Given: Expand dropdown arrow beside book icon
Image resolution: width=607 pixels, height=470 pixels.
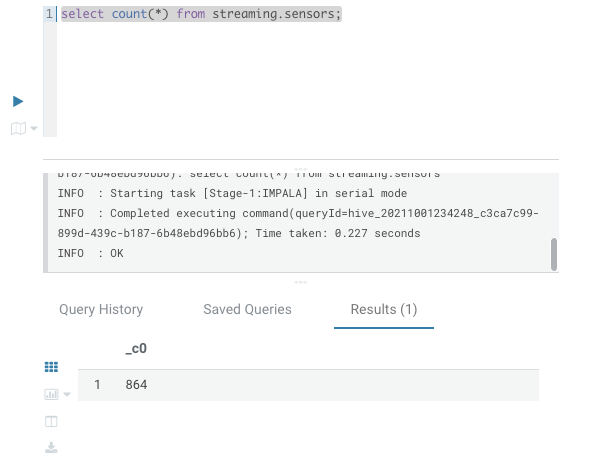Looking at the screenshot, I should 34,128.
